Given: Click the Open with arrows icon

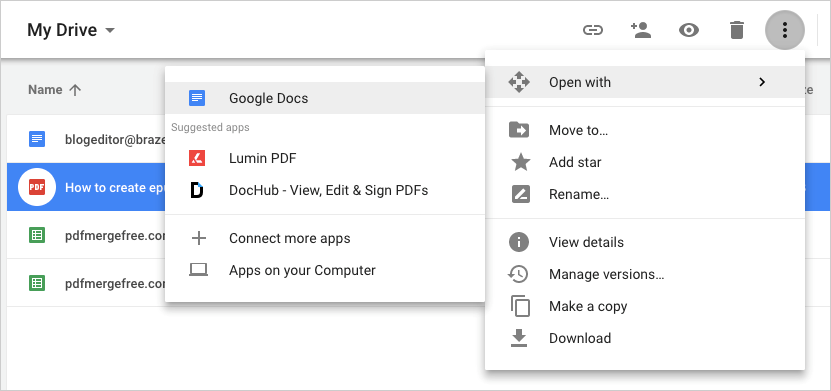Looking at the screenshot, I should coord(519,82).
